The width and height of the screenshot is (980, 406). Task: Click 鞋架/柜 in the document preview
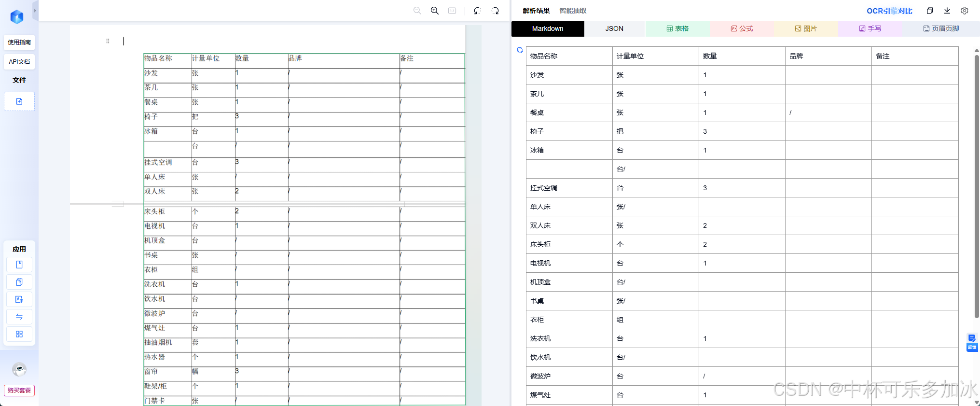click(x=155, y=386)
